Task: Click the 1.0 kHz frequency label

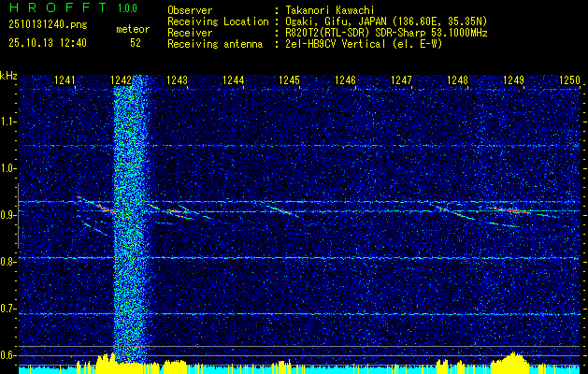Action: pyautogui.click(x=7, y=169)
